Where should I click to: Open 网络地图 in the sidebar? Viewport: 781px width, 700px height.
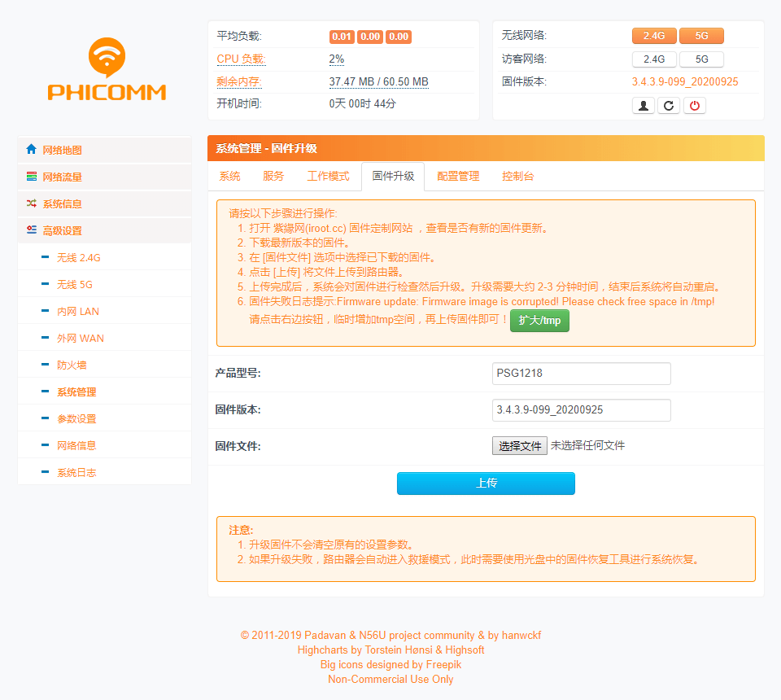point(105,150)
